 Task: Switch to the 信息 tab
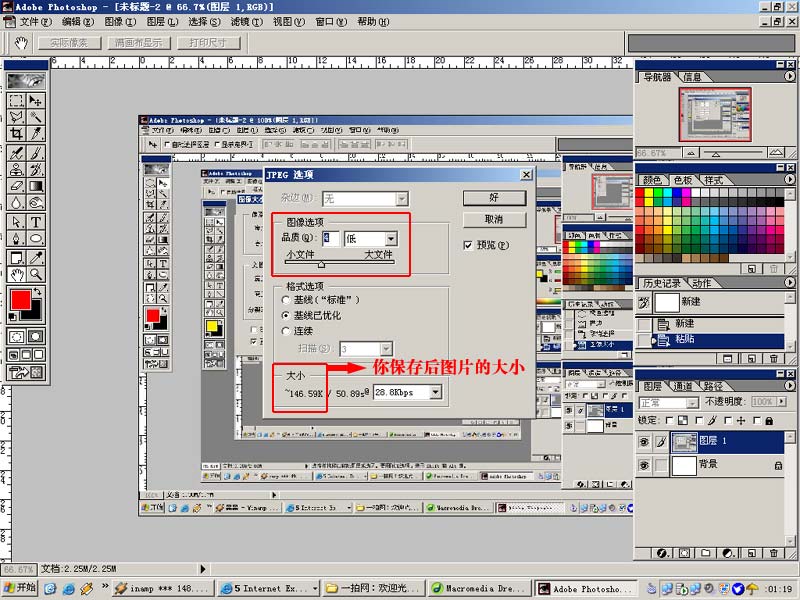(x=692, y=77)
